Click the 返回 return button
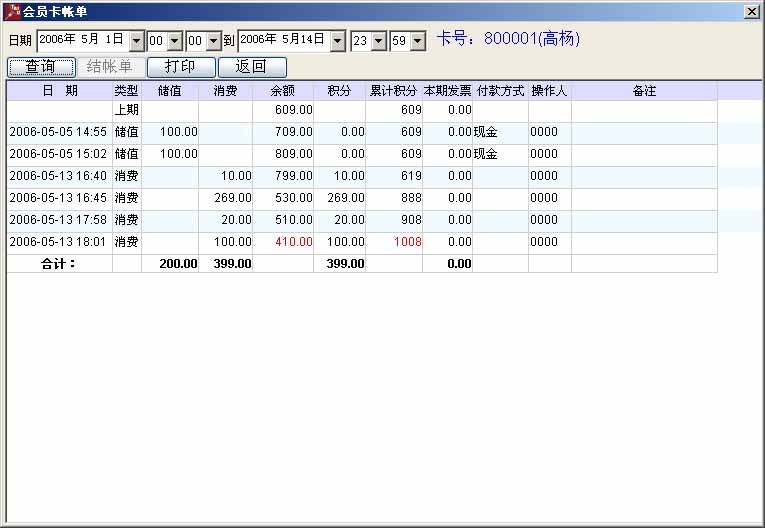Viewport: 765px width, 528px height. tap(250, 67)
